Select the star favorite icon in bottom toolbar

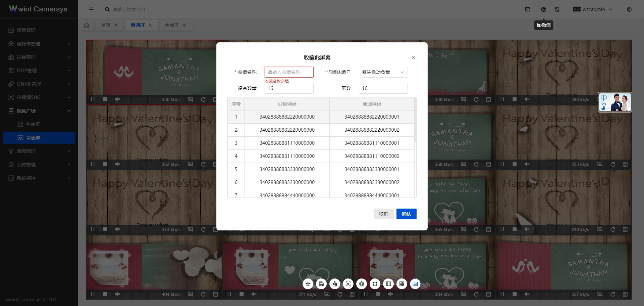308,284
